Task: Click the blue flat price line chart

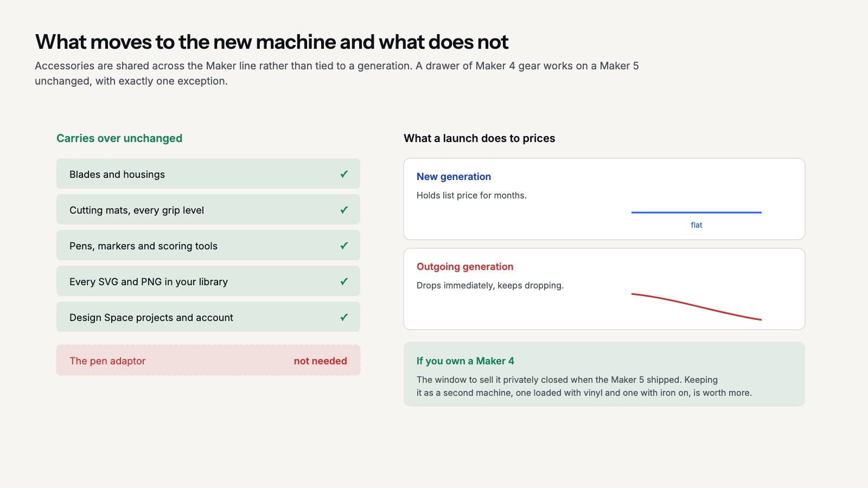Action: [697, 213]
